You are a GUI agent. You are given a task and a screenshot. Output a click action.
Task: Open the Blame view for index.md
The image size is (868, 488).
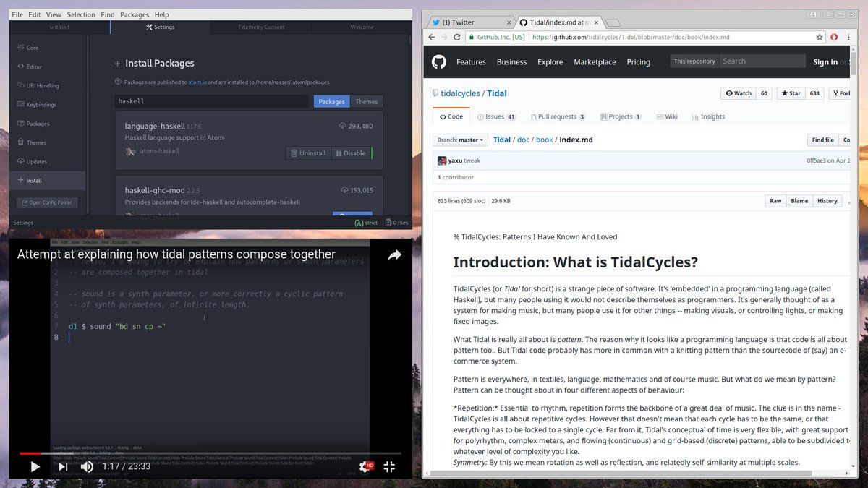pos(799,201)
